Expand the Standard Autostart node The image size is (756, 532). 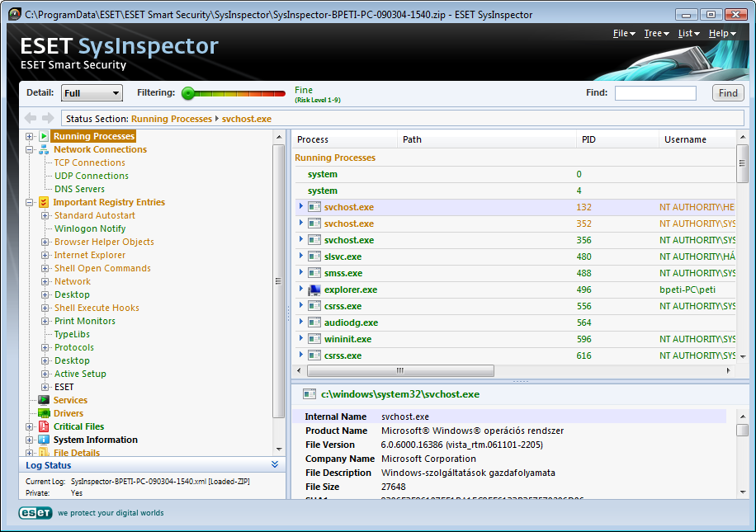coord(45,216)
